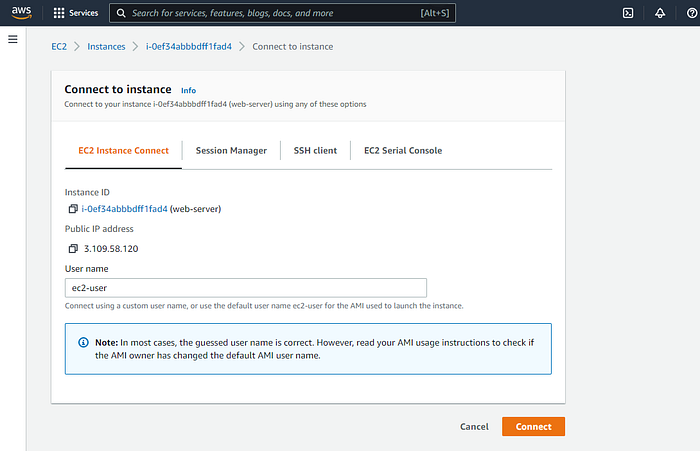Image resolution: width=700 pixels, height=451 pixels.
Task: Click the Instance ID label
Action: [x=87, y=192]
